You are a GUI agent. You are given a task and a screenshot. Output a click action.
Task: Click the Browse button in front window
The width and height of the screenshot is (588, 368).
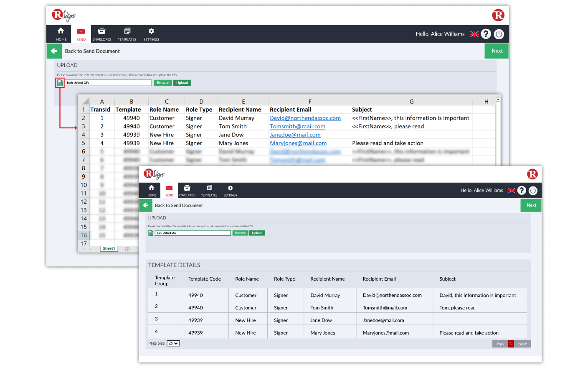[240, 233]
